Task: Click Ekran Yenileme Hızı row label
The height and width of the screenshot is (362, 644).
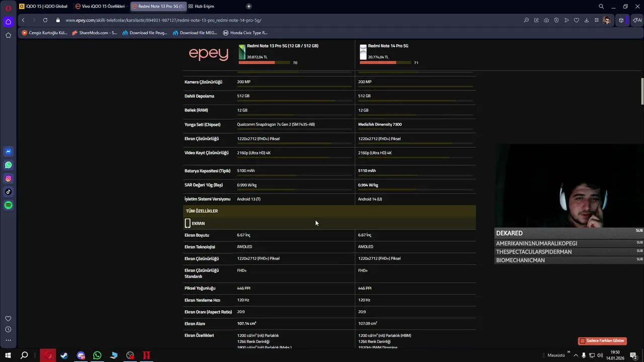Action: [x=202, y=300]
